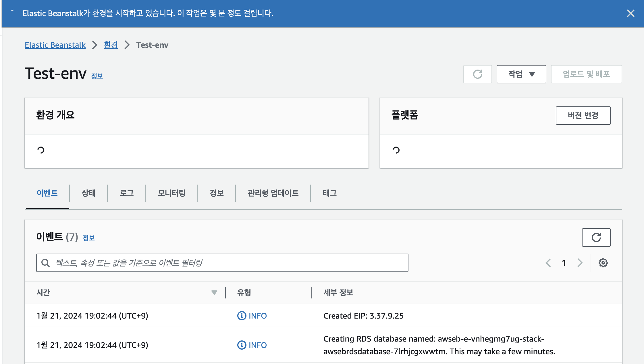644x364 pixels.
Task: Sort events by 시간 column arrow
Action: (x=214, y=293)
